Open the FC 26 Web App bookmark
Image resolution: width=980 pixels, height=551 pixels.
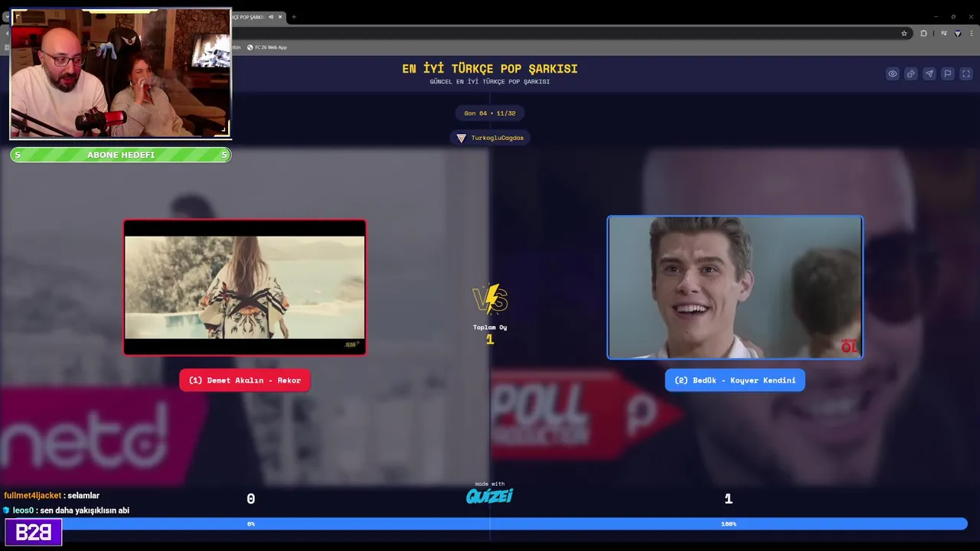[266, 47]
